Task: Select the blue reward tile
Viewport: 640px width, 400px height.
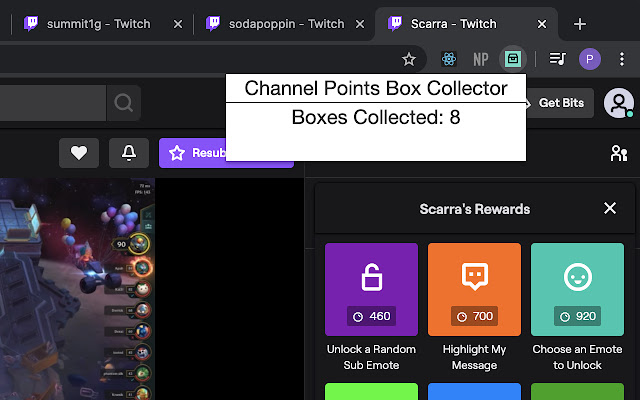Action: [474, 391]
